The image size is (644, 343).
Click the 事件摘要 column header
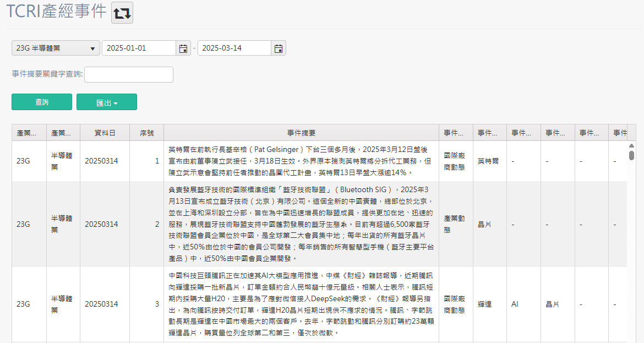point(301,133)
